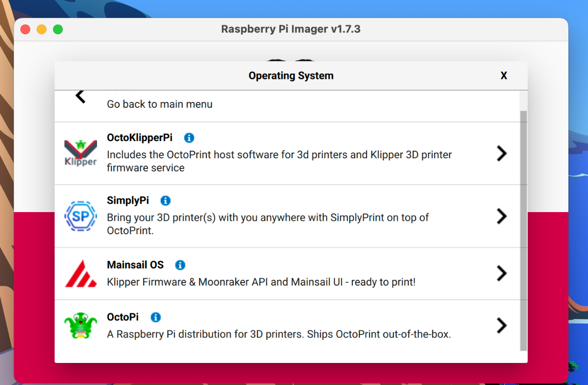The height and width of the screenshot is (385, 588).
Task: Minimize the Raspberry Pi Imager window
Action: click(42, 29)
